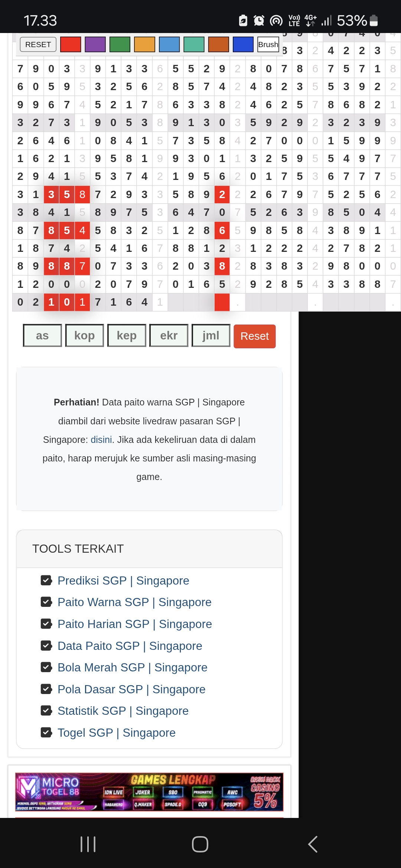This screenshot has height=868, width=401.
Task: Tap the Android back button
Action: pos(313,844)
